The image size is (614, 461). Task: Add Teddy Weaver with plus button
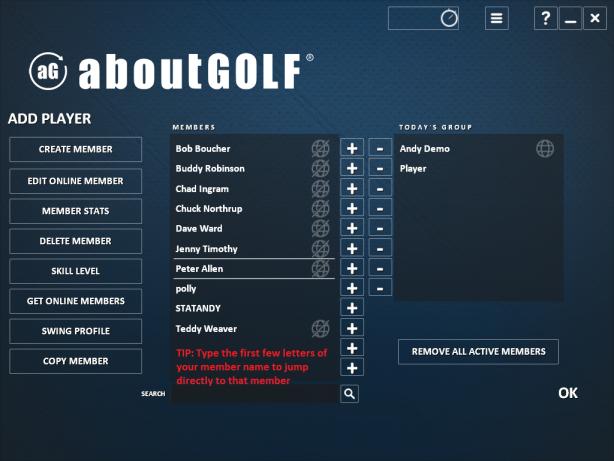coord(352,328)
